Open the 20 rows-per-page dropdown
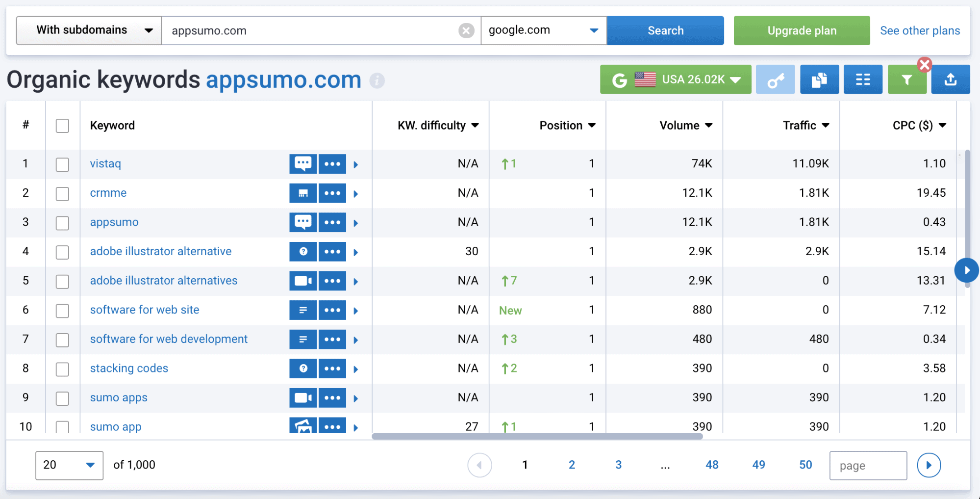 69,465
